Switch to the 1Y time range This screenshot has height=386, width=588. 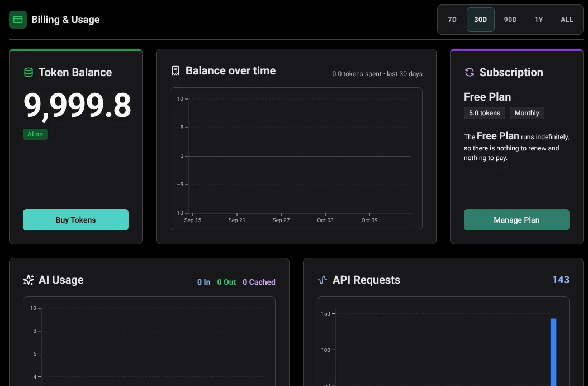click(539, 20)
